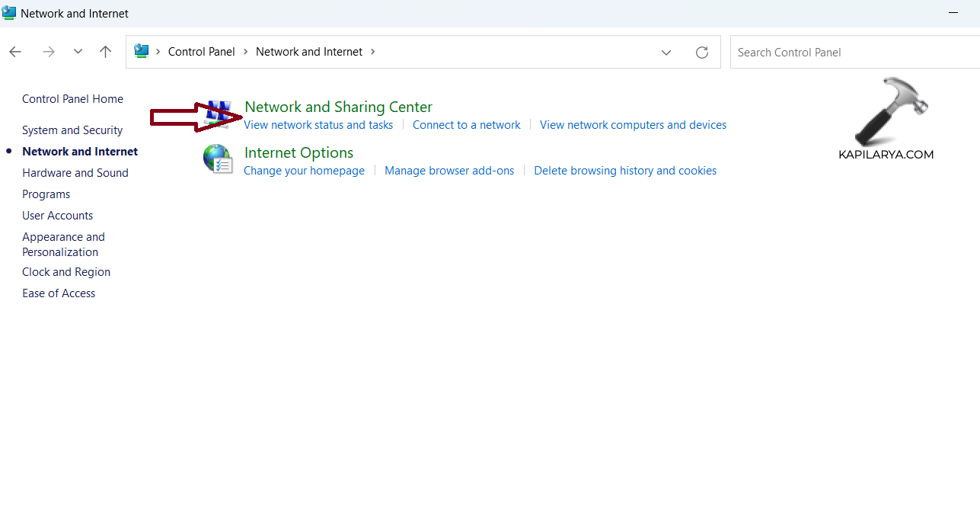Click the Back navigation arrow
980x522 pixels.
point(15,52)
